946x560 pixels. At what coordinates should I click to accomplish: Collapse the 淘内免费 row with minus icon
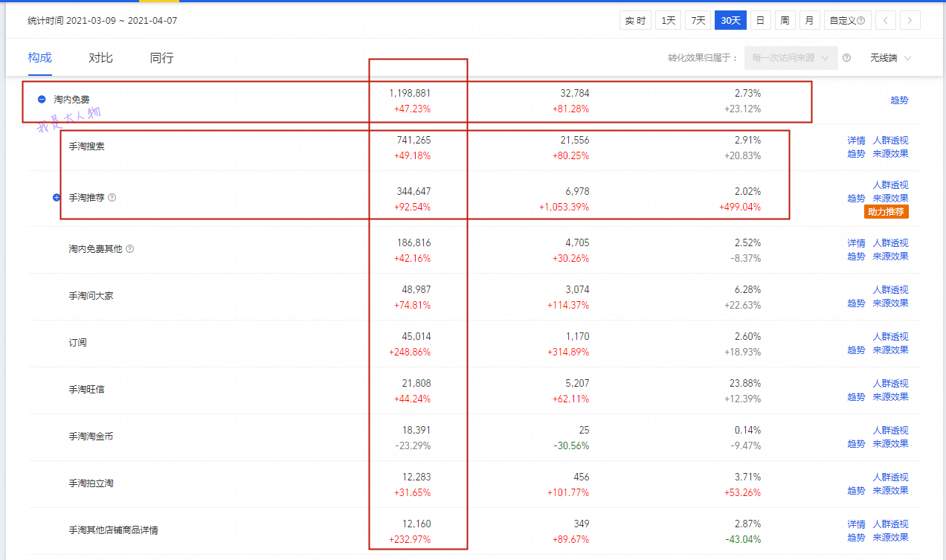pyautogui.click(x=42, y=99)
